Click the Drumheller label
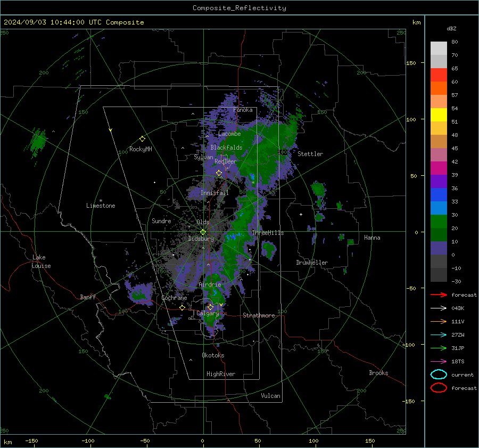Screen dimensions: 479x448 point(312,263)
